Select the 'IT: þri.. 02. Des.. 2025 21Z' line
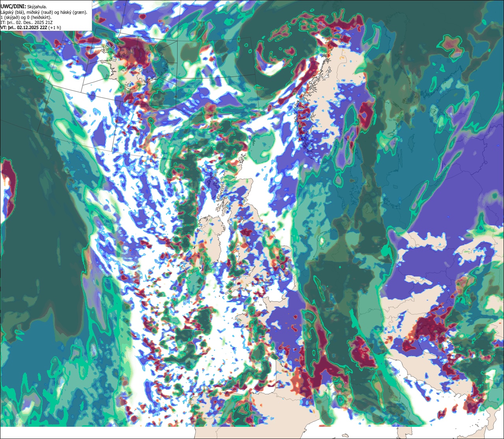The height and width of the screenshot is (439, 504). point(26,22)
